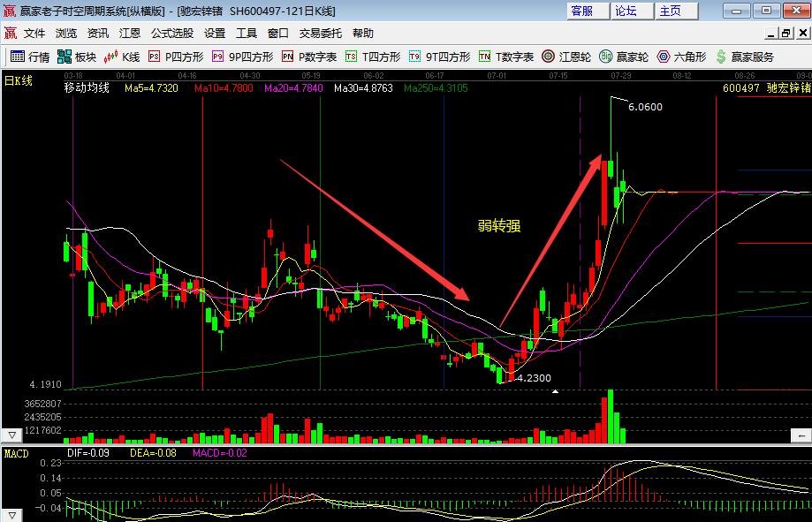Open the 设置 menu

(215, 34)
